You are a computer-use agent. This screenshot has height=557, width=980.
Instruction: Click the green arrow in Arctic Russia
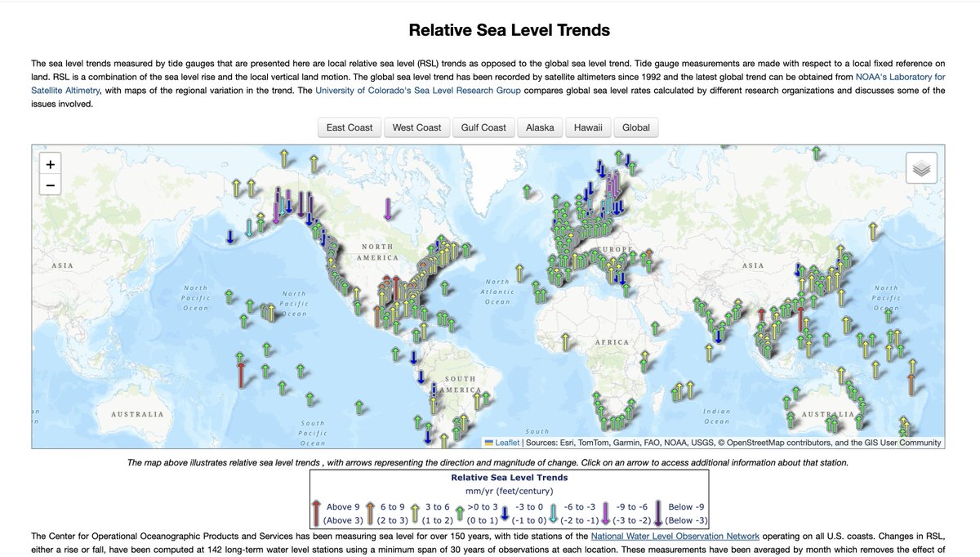pos(816,153)
